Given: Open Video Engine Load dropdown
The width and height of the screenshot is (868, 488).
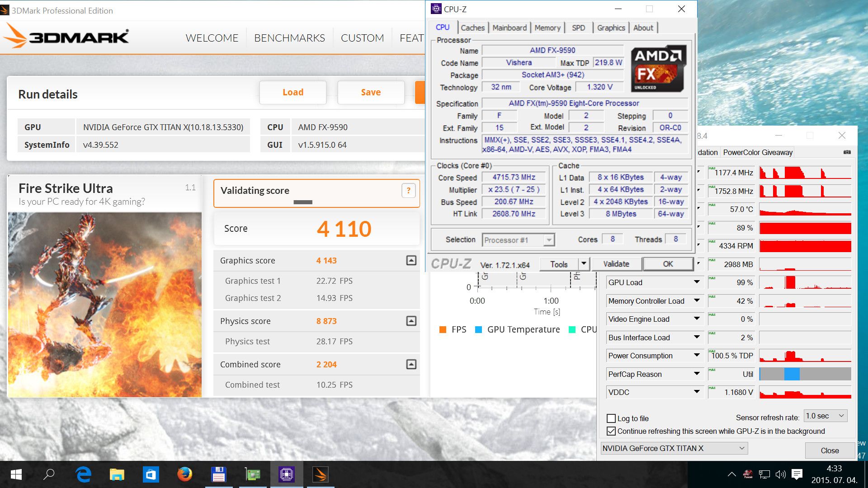Looking at the screenshot, I should pyautogui.click(x=697, y=319).
